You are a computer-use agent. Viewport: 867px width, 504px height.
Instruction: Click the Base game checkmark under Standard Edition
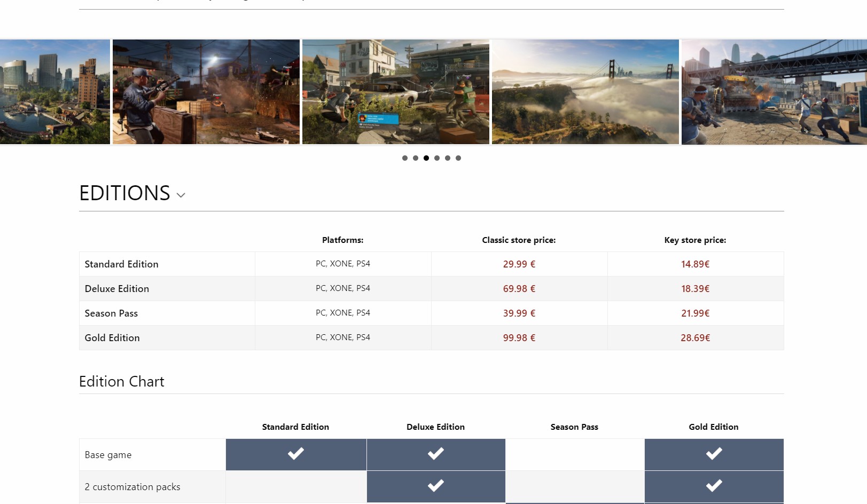click(x=296, y=454)
